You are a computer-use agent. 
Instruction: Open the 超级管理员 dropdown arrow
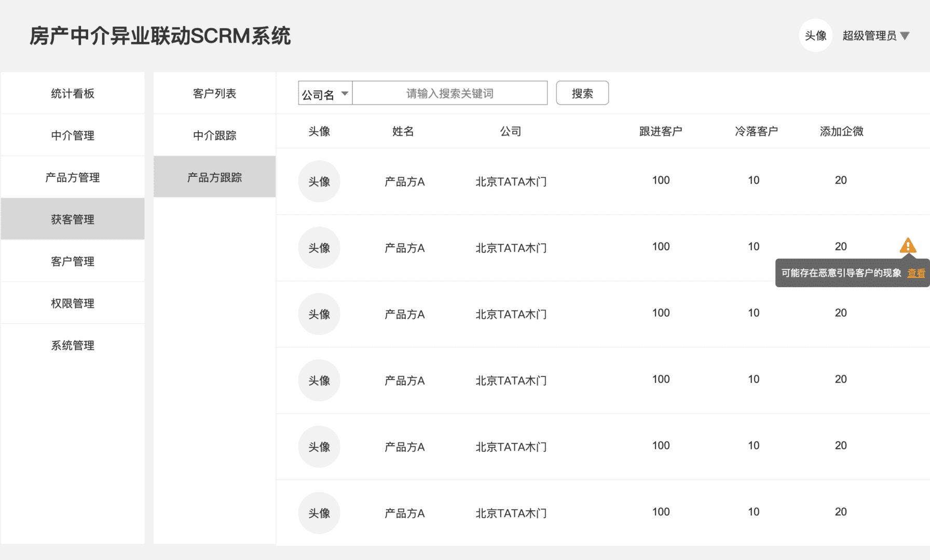[905, 36]
